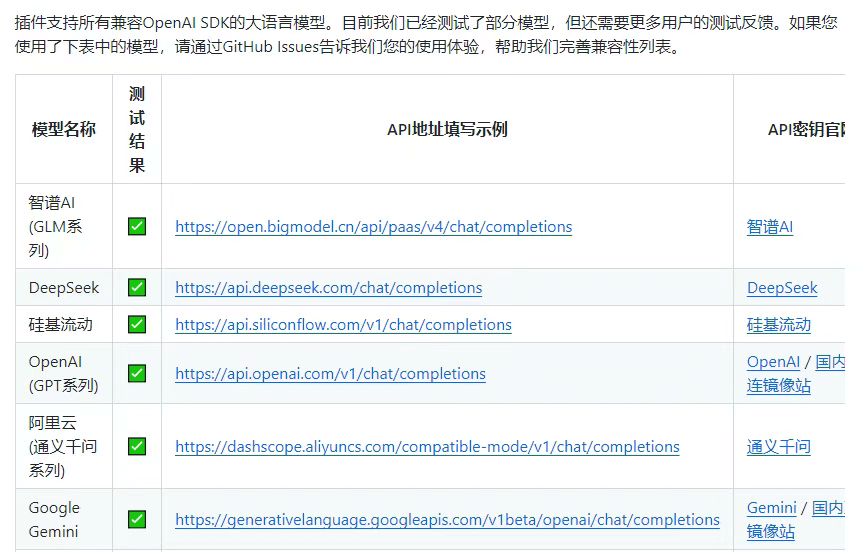This screenshot has width=857, height=552.
Task: Open the dashscope.aliyuncs.com compatible-mode URL
Action: coord(427,447)
